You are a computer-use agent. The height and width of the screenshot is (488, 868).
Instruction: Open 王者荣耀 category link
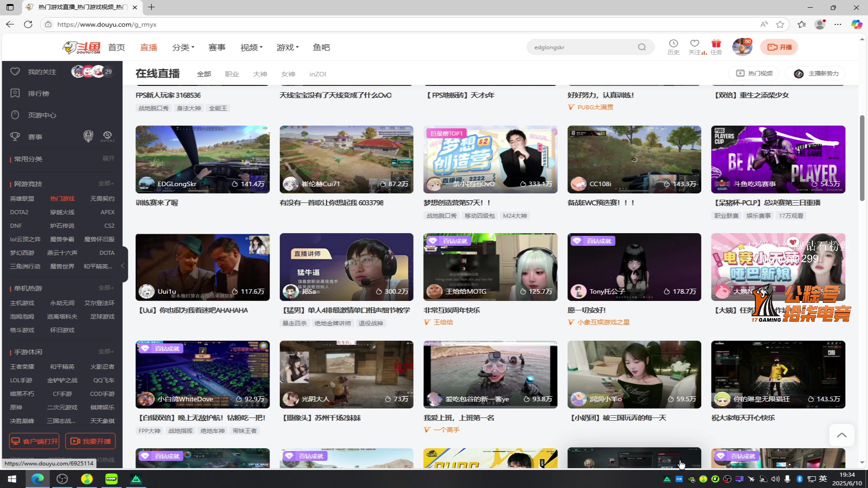pos(22,367)
